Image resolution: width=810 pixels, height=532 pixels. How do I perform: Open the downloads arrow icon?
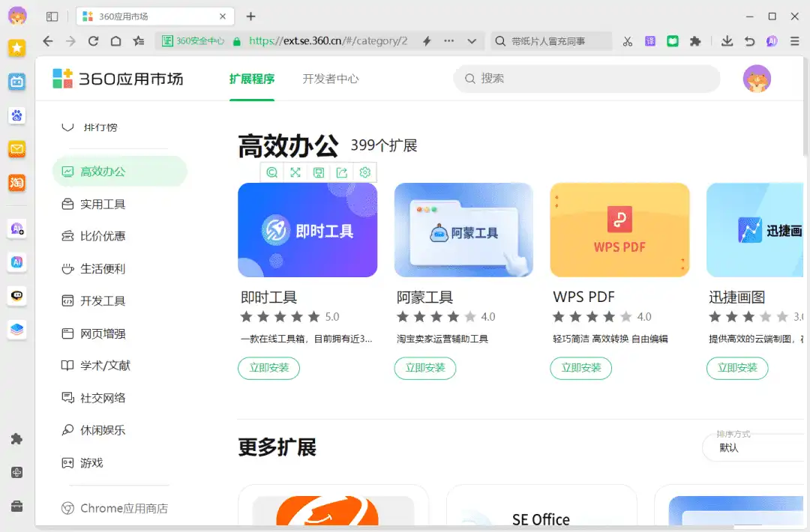pyautogui.click(x=727, y=41)
